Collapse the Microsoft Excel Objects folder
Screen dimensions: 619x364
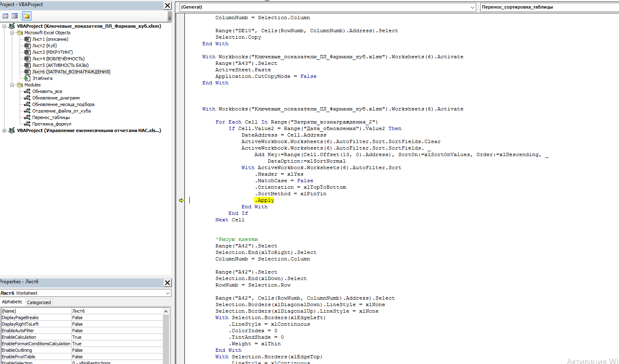[12, 33]
